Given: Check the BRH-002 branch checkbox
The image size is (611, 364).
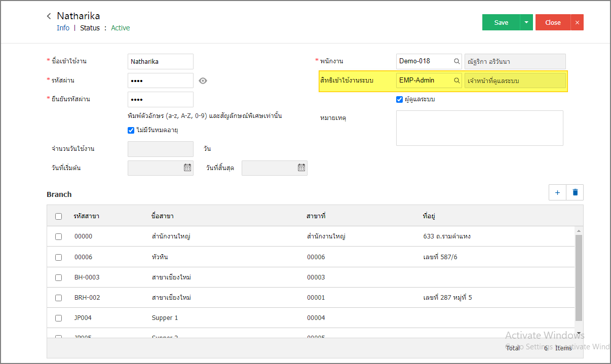Looking at the screenshot, I should click(58, 298).
